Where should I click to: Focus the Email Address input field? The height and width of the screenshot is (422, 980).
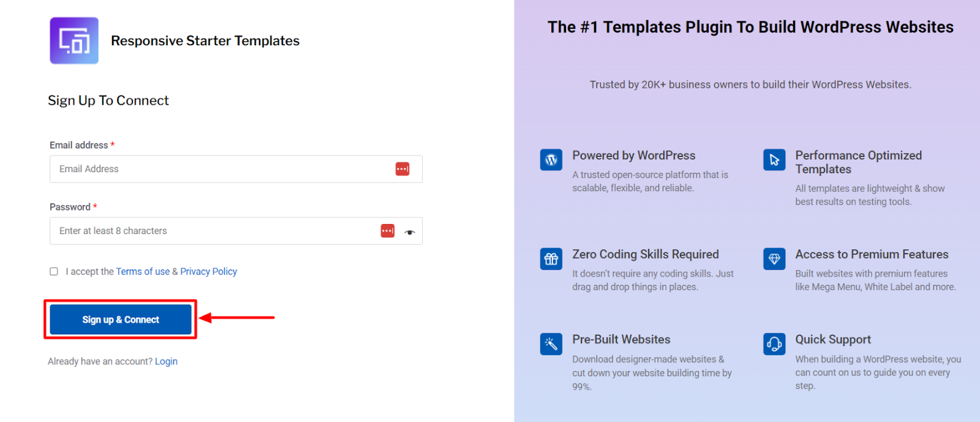pos(236,169)
